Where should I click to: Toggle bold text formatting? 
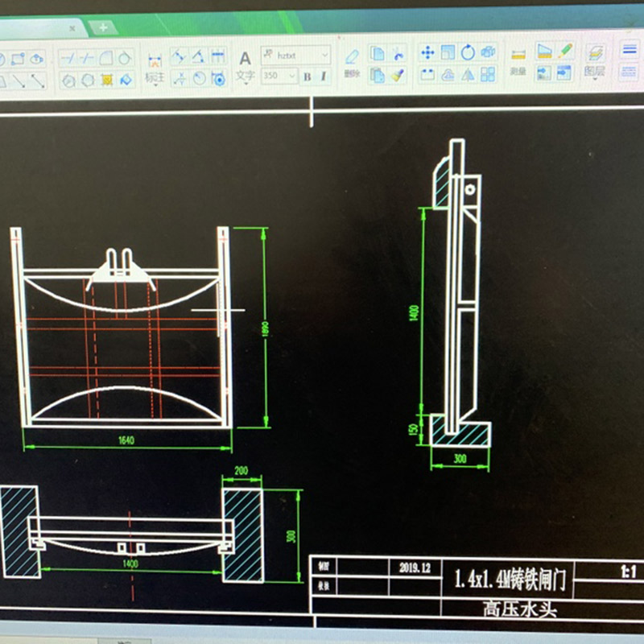[x=308, y=76]
